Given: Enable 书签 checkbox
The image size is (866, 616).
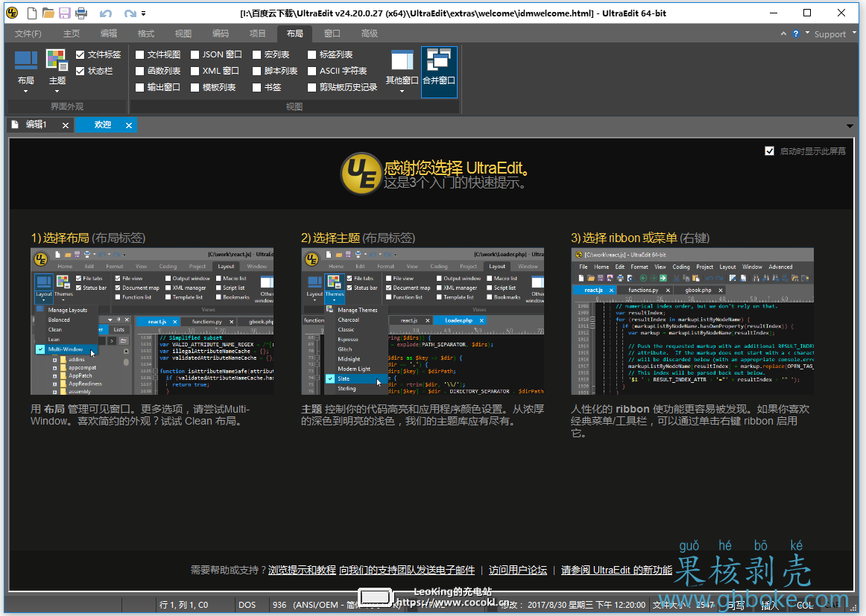Looking at the screenshot, I should click(257, 87).
